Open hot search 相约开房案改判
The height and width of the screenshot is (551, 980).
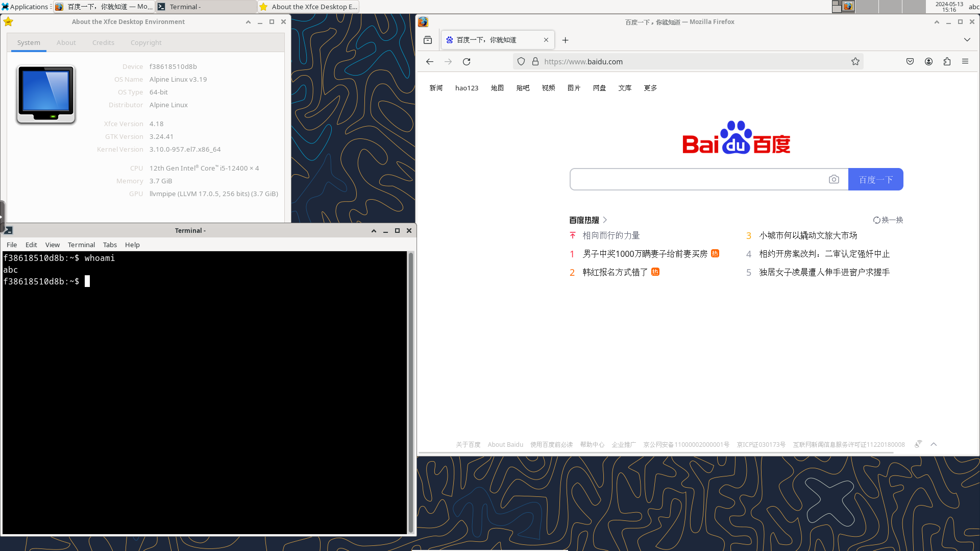tap(824, 254)
